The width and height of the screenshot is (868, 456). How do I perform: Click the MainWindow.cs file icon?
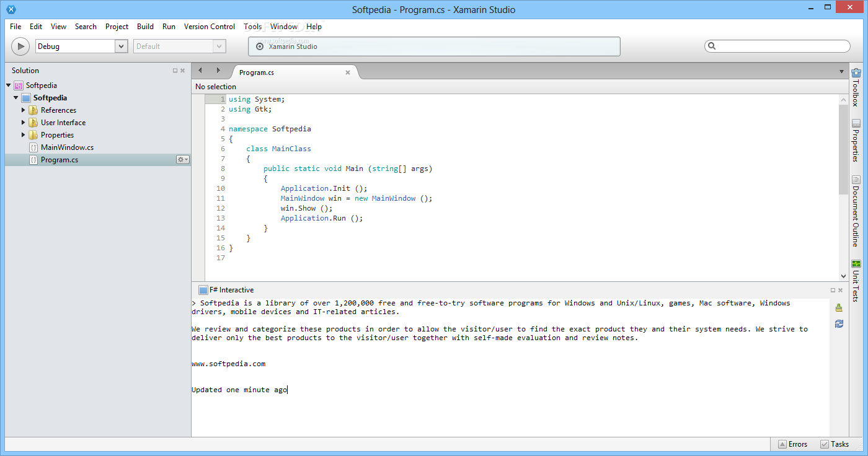click(x=33, y=147)
